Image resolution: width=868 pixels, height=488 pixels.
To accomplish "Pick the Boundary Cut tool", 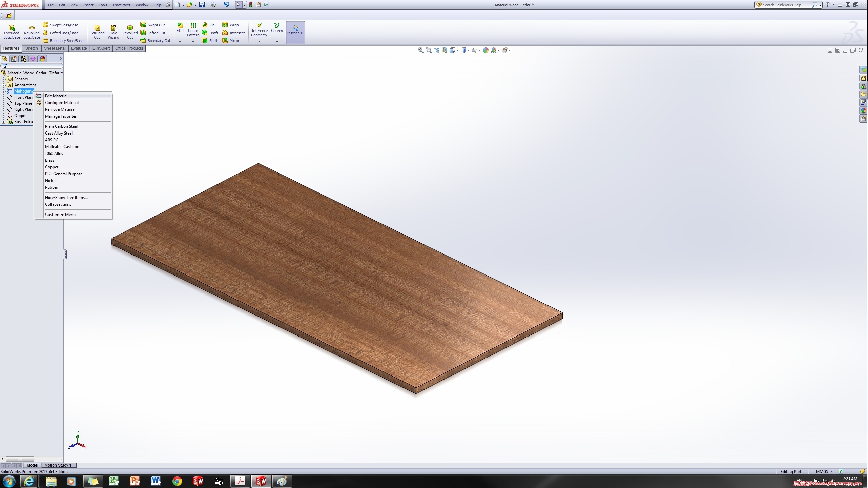I will click(156, 41).
